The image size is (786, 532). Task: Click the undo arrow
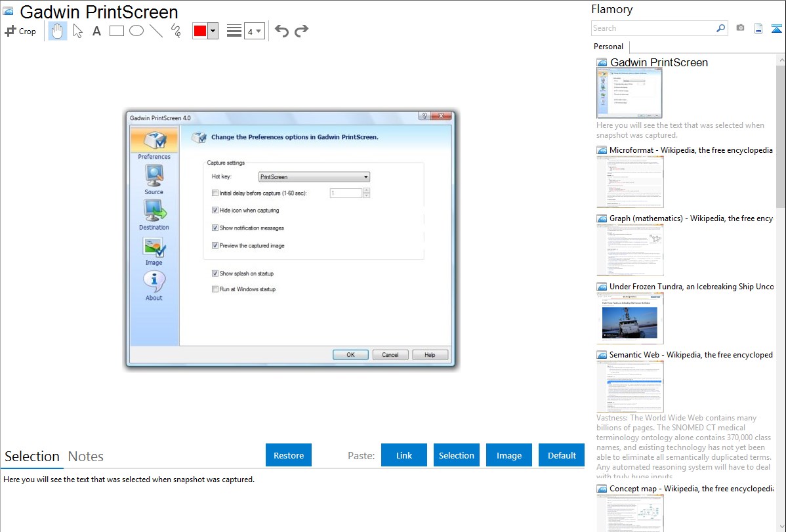[x=281, y=31]
